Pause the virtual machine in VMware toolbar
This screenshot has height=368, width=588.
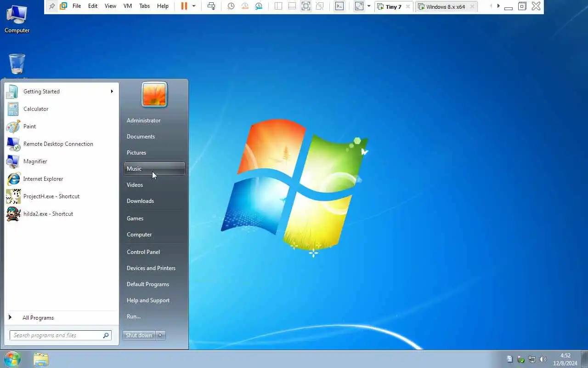[x=184, y=6]
